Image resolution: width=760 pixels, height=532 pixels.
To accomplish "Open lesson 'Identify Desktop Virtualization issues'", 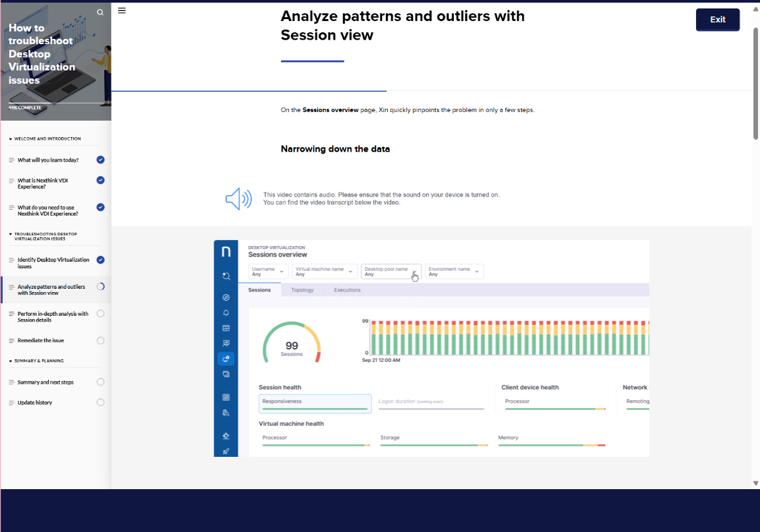I will coord(53,263).
